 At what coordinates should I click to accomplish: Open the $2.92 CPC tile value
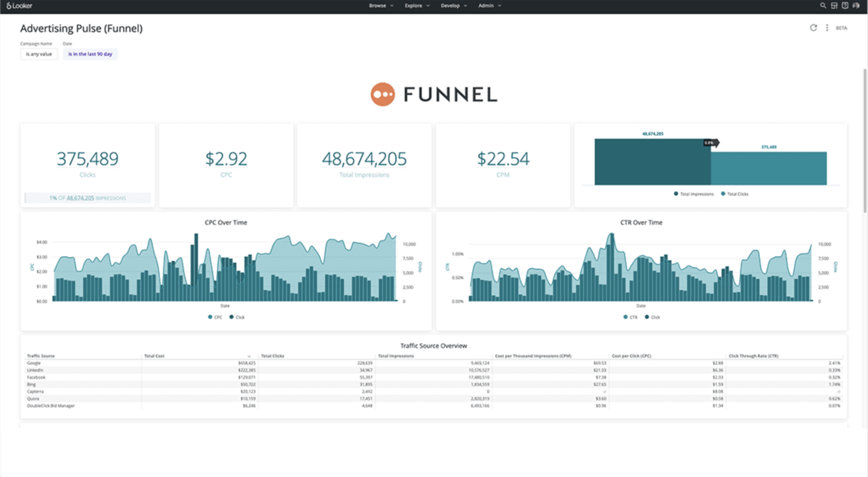pos(226,158)
